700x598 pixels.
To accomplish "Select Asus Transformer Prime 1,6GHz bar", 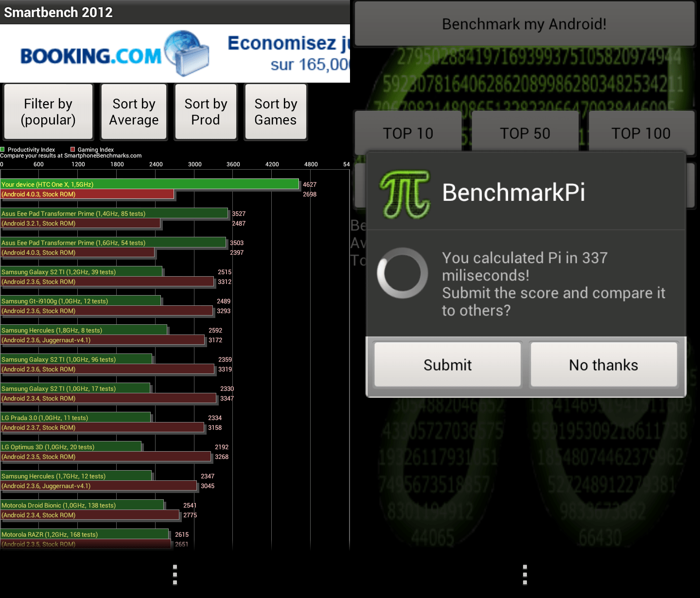I will pos(113,242).
